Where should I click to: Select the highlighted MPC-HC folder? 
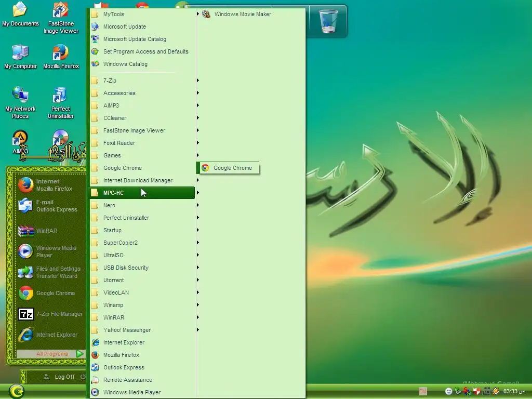pos(142,193)
